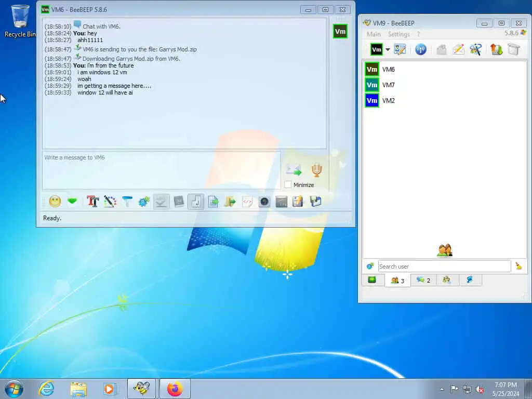Click the code snippet icon
The width and height of the screenshot is (532, 399).
[247, 202]
